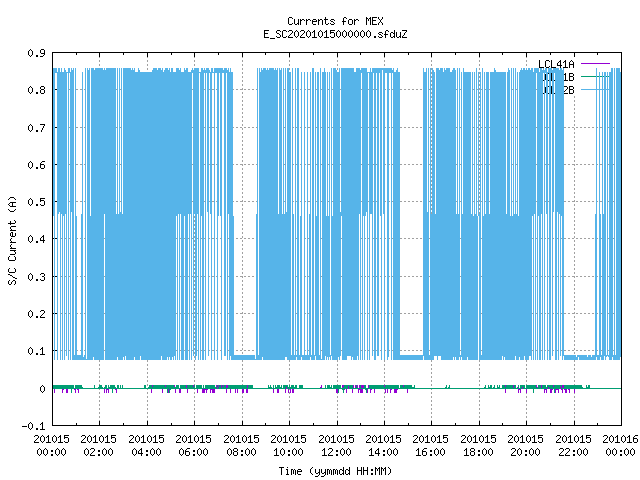The width and height of the screenshot is (640, 480).
Task: Click the y-axis tick label '0.6'
Action: pos(36,165)
